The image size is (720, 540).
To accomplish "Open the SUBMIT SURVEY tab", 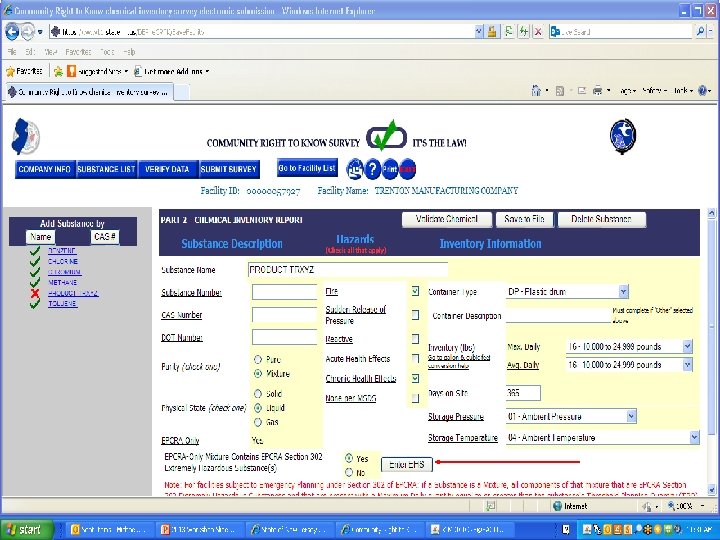I will [229, 169].
